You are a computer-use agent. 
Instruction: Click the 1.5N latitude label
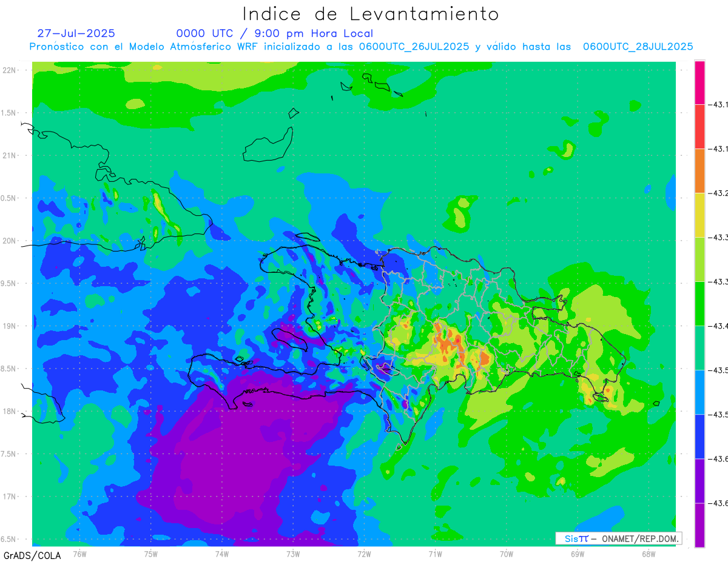point(8,113)
